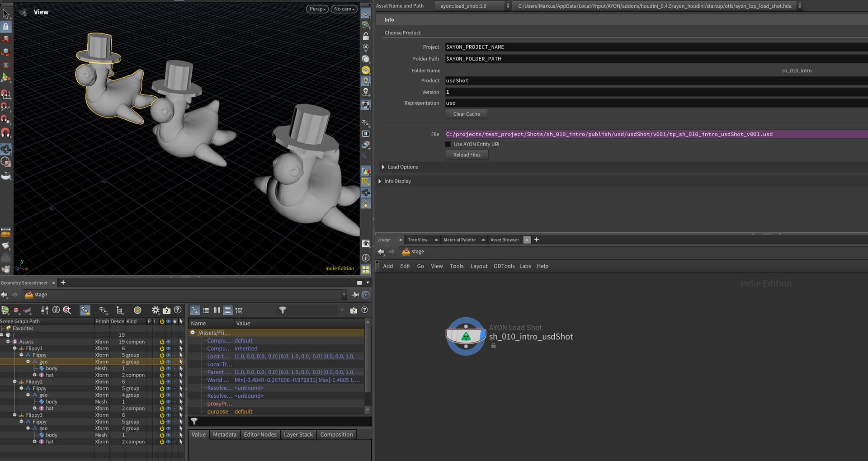
Task: Toggle follow selection link icon in scene graph toolbar
Action: pos(85,310)
